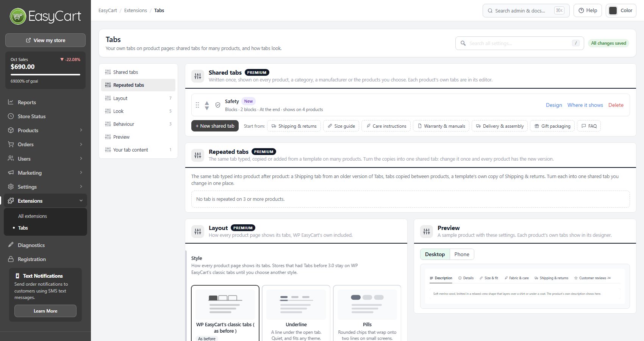This screenshot has height=341, width=644.
Task: Grab the drag handle on the Safety tab row
Action: [x=197, y=105]
